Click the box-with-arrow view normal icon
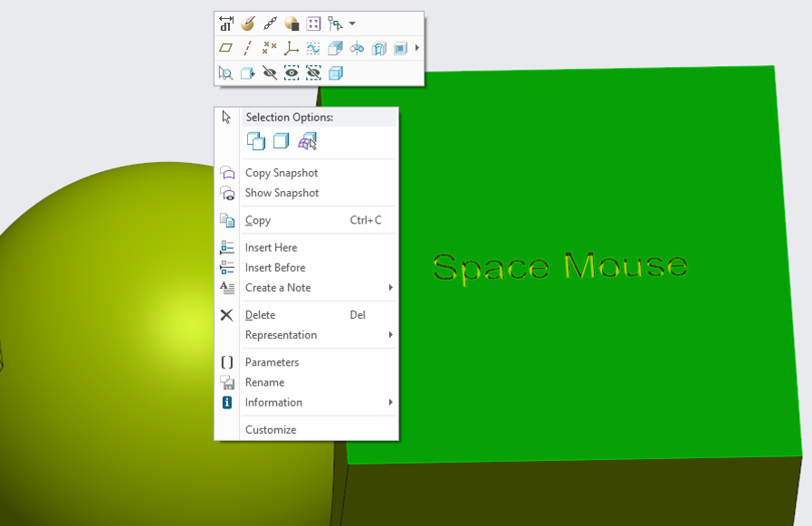Viewport: 812px width, 526px height. pos(247,73)
